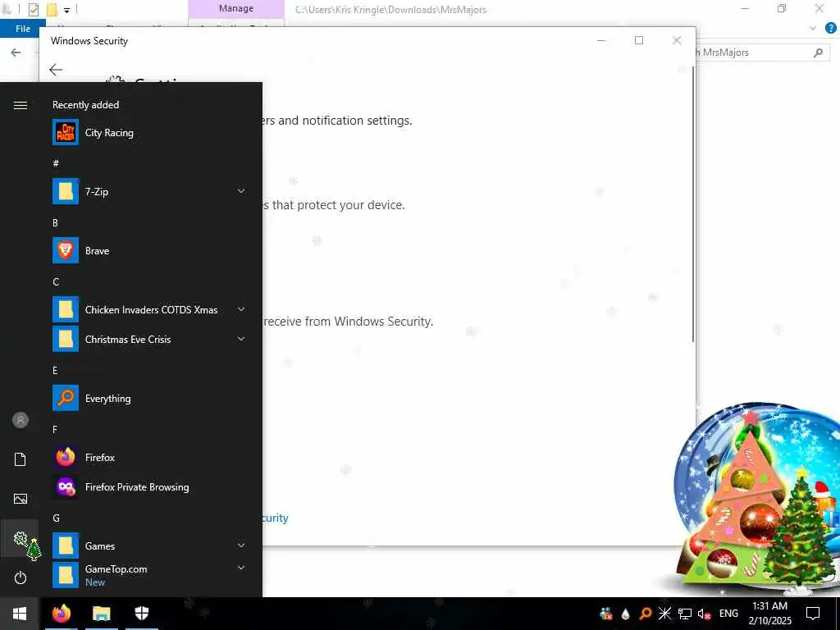Open the Everything search app

(x=148, y=398)
